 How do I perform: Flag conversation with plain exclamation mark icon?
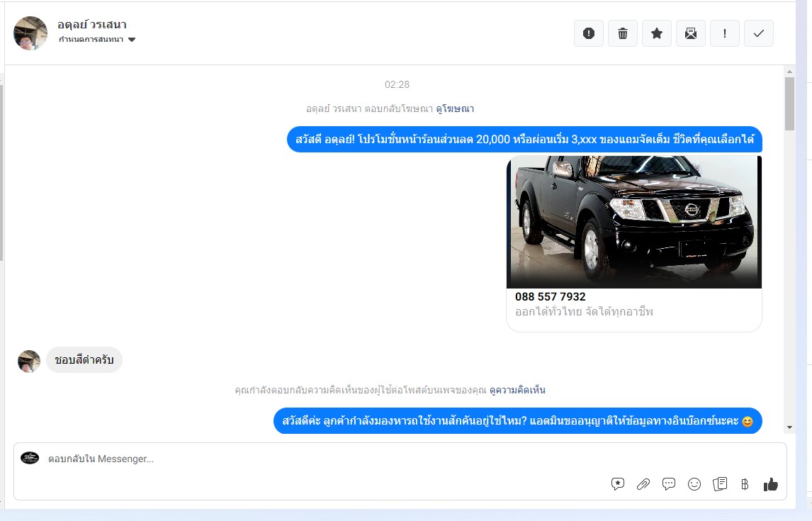(x=724, y=33)
